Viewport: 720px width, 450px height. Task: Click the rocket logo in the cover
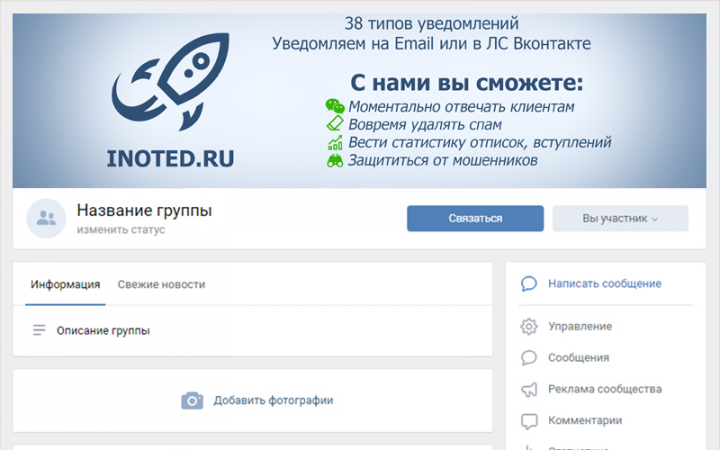[170, 81]
